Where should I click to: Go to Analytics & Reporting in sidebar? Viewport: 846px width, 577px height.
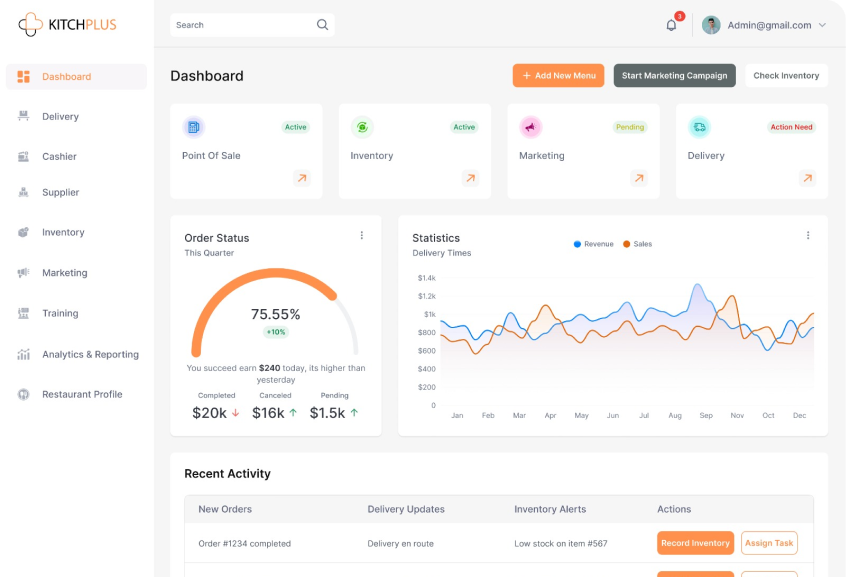click(x=90, y=354)
